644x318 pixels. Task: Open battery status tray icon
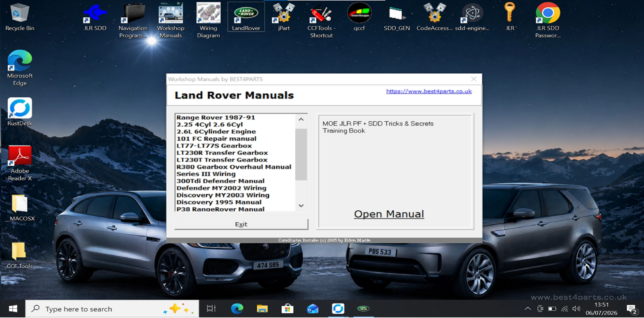tap(552, 309)
